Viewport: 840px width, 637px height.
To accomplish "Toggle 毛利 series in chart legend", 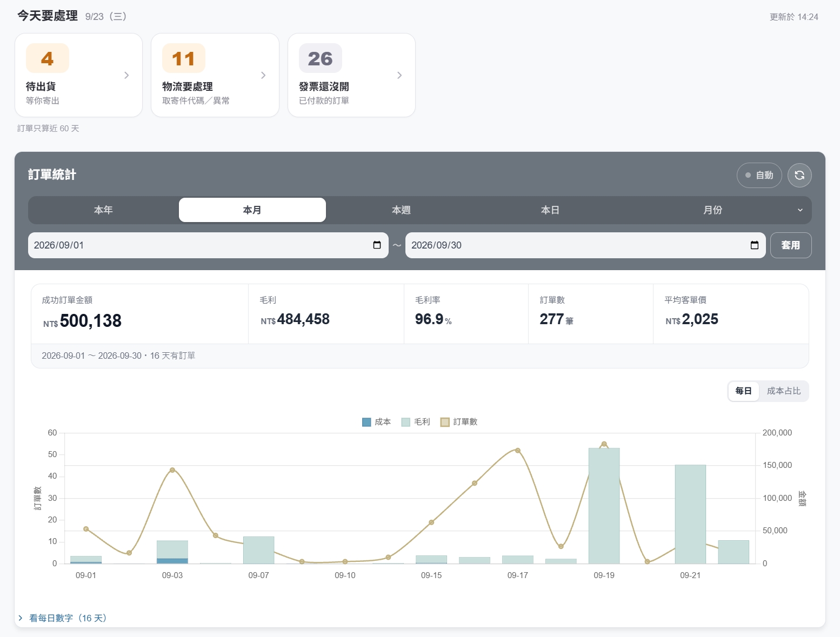I will (x=416, y=422).
